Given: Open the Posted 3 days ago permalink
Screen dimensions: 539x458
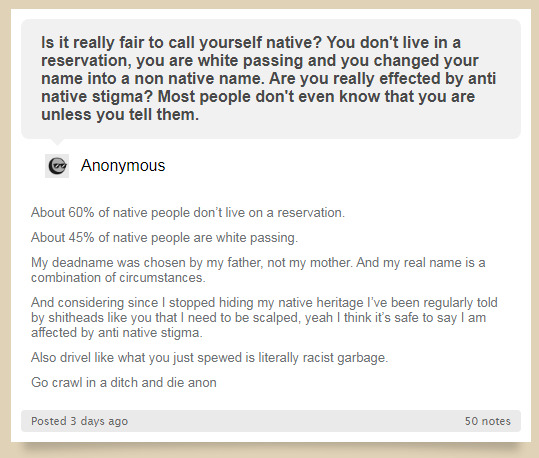Looking at the screenshot, I should pos(79,421).
